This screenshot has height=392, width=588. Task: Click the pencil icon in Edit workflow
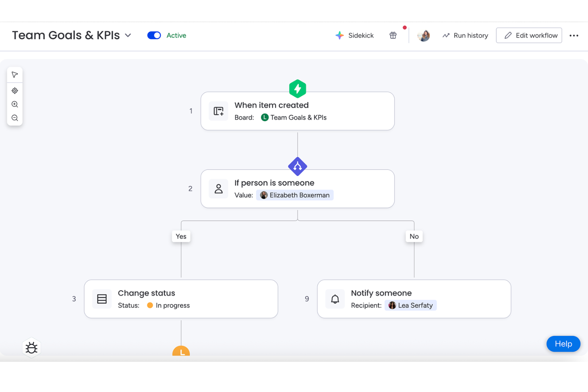(x=508, y=35)
